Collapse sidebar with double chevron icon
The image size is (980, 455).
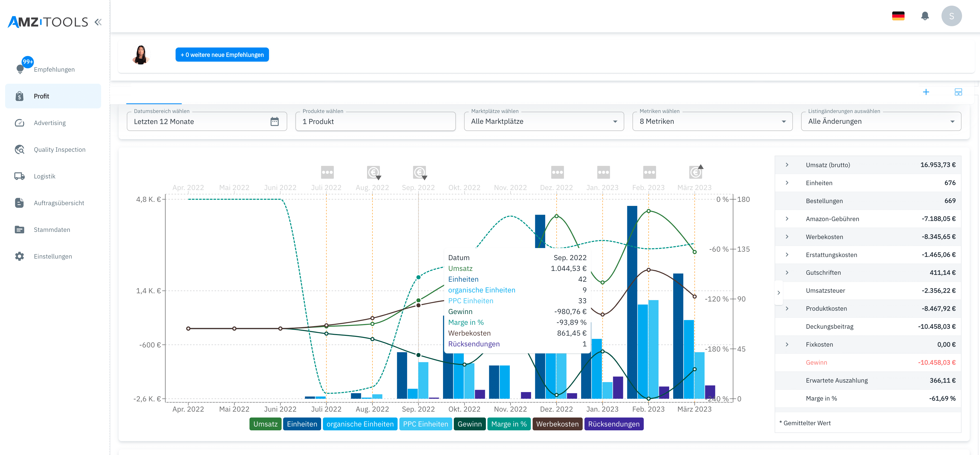[98, 22]
